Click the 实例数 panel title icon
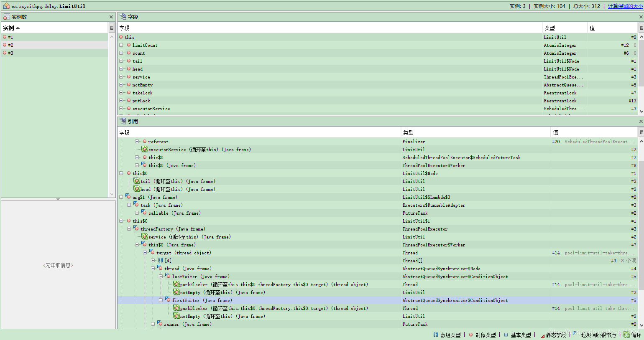The height and width of the screenshot is (340, 644). (6, 17)
